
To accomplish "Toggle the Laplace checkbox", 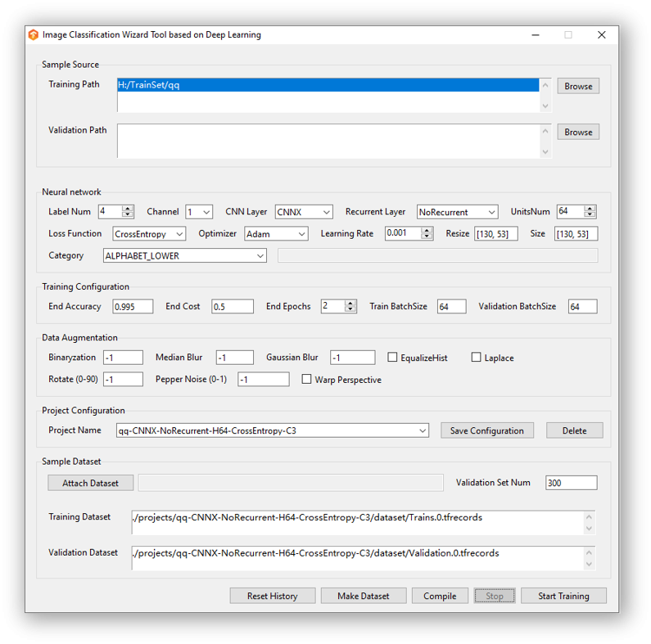I will (x=477, y=358).
